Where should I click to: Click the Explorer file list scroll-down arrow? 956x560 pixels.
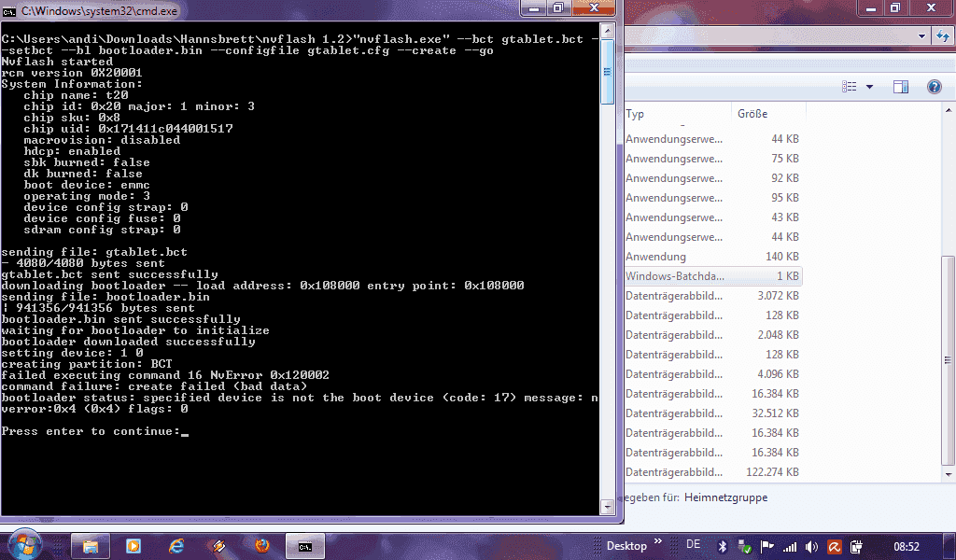click(x=949, y=474)
